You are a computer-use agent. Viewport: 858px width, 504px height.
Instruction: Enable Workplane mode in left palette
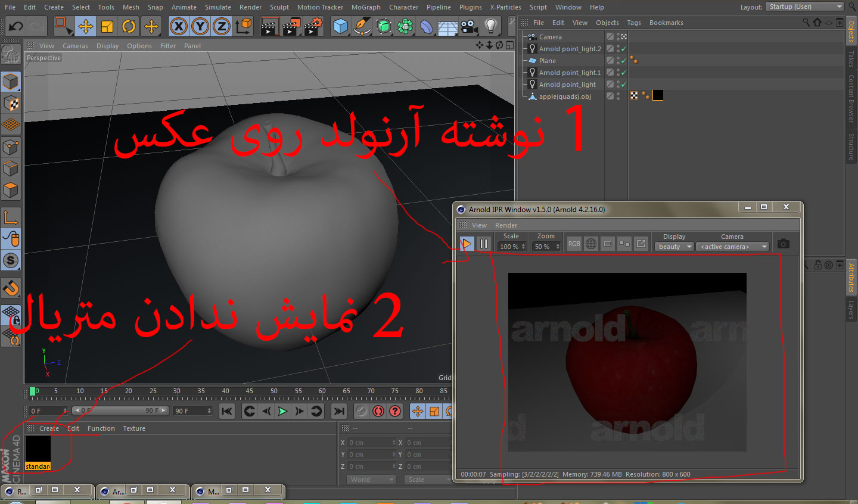pyautogui.click(x=11, y=125)
